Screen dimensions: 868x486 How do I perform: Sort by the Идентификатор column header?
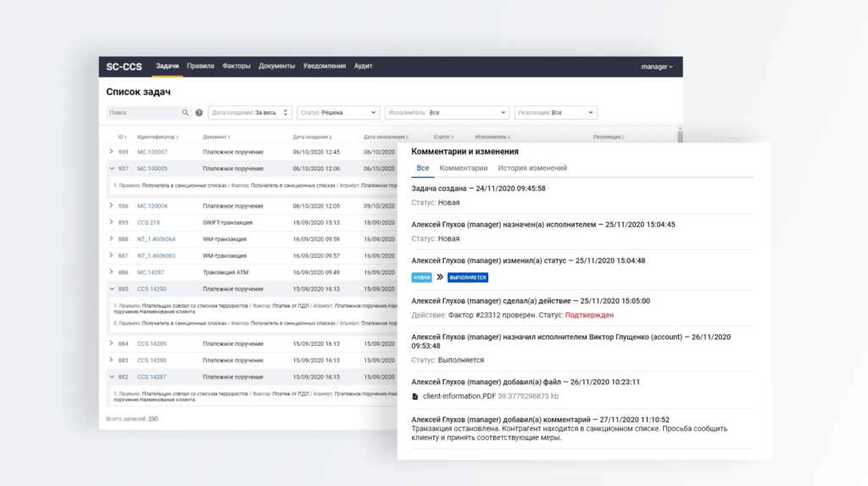coord(158,137)
